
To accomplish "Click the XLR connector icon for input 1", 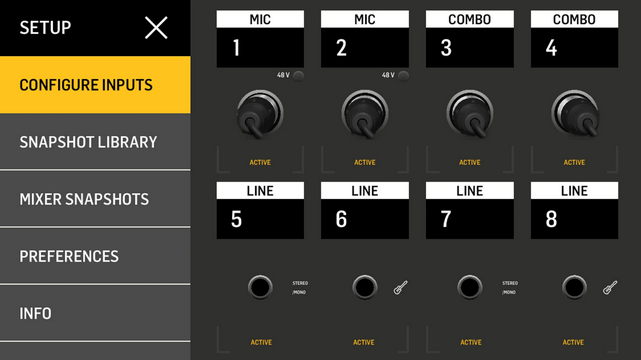I will (x=260, y=114).
